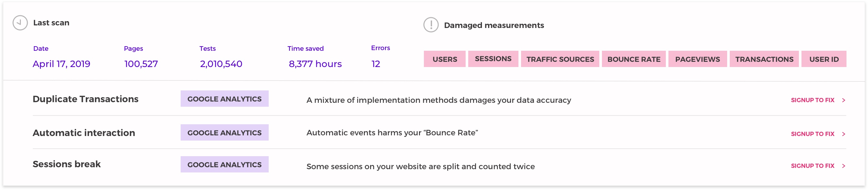Expand Duplicate Transactions row chevron arrow
The height and width of the screenshot is (190, 868).
[x=844, y=100]
